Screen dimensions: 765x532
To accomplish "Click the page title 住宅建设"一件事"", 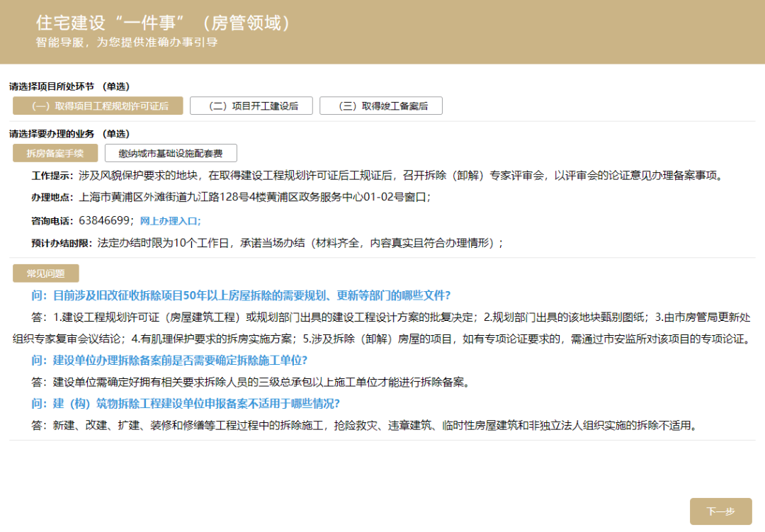I will [x=164, y=23].
